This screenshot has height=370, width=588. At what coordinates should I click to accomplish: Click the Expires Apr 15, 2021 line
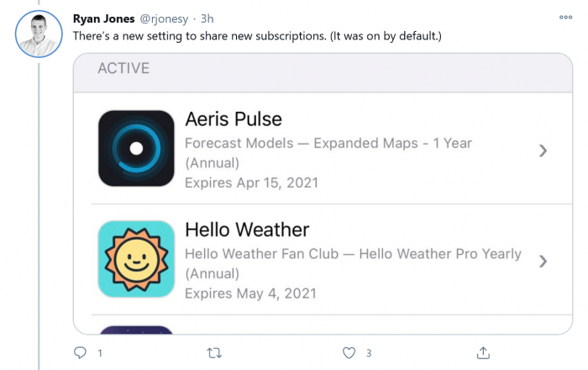pyautogui.click(x=251, y=182)
